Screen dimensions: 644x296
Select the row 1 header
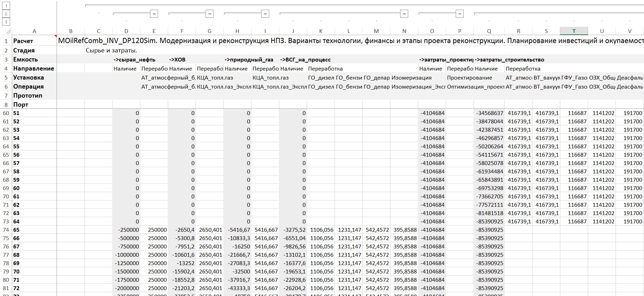(6, 41)
